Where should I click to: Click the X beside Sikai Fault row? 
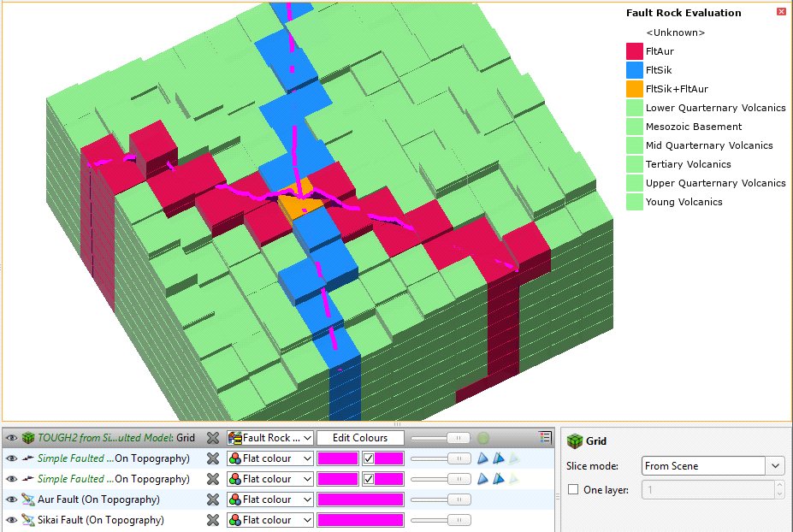click(213, 520)
